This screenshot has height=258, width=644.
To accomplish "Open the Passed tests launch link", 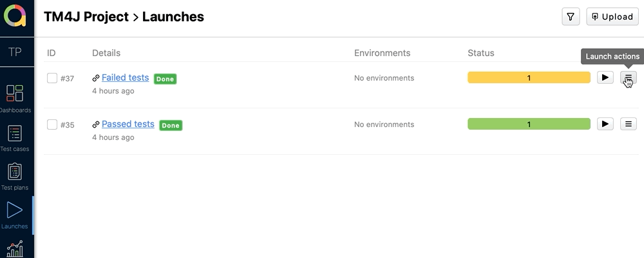I will coord(128,124).
